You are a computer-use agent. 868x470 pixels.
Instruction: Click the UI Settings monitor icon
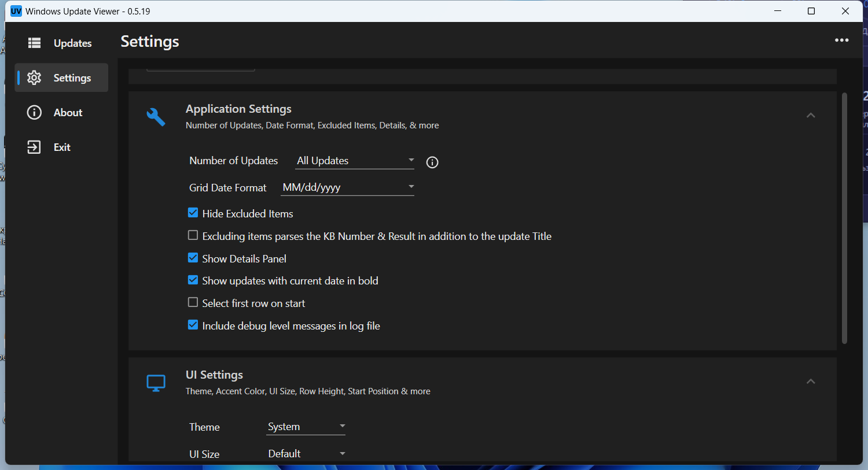[156, 383]
